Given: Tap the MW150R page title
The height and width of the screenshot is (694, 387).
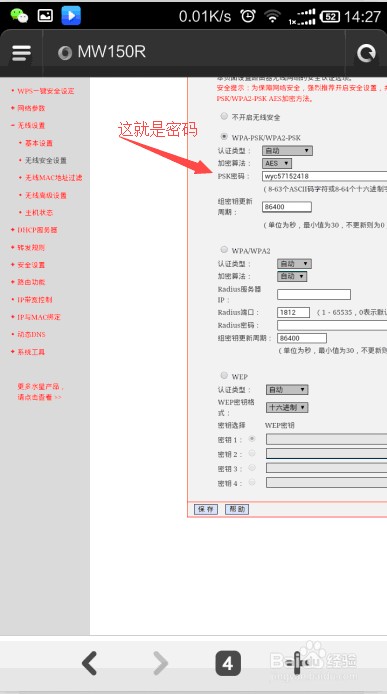Looking at the screenshot, I should click(112, 52).
